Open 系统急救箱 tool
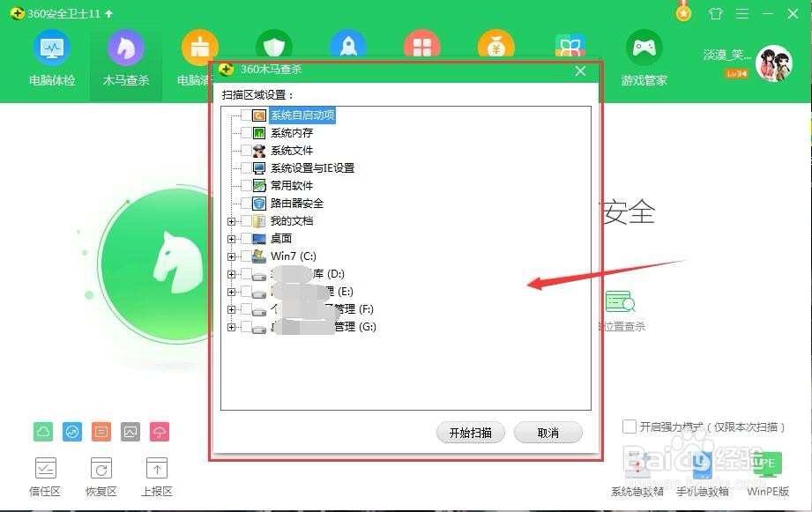 637,474
